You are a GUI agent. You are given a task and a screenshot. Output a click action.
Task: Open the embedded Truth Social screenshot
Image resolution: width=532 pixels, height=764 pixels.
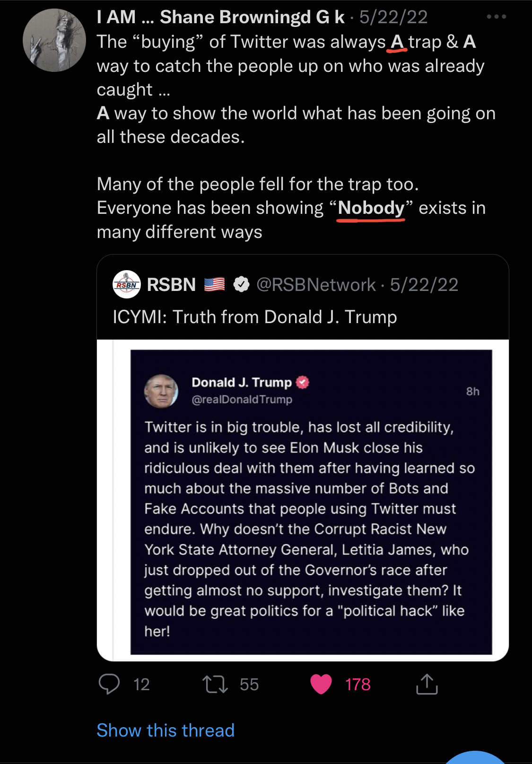[311, 501]
